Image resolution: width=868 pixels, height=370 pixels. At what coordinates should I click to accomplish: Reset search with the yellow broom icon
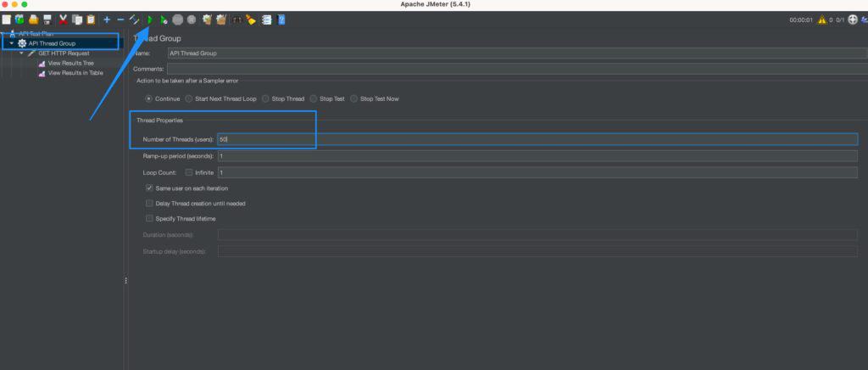click(x=251, y=20)
